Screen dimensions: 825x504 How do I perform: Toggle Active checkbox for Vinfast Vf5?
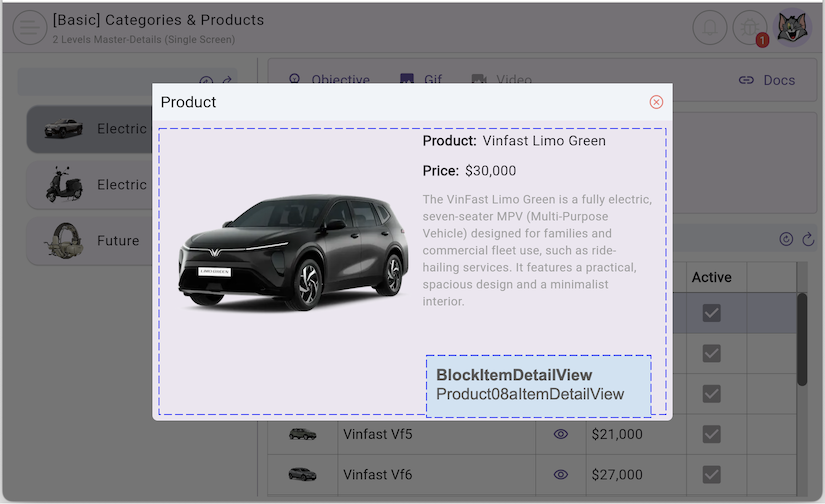coord(711,434)
